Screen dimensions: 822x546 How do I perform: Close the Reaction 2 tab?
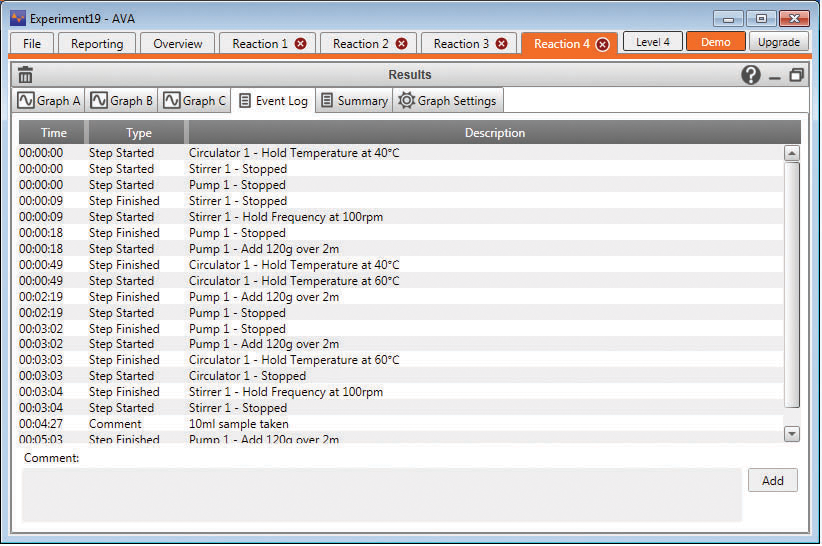(401, 44)
